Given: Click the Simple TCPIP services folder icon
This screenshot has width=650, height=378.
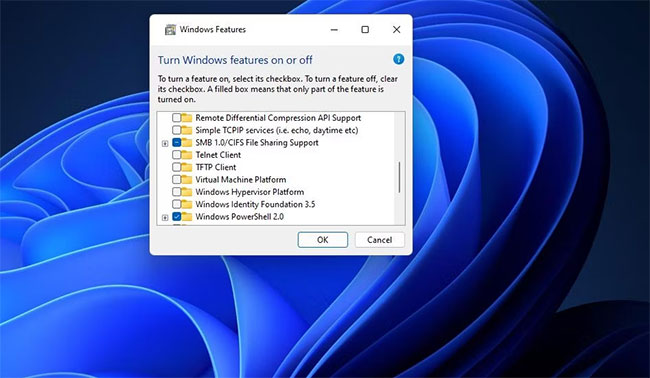Looking at the screenshot, I should coord(187,130).
